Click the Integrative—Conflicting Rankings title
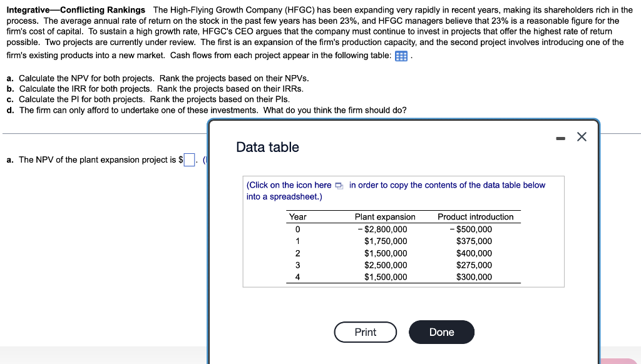Image resolution: width=641 pixels, height=364 pixels. coord(76,10)
